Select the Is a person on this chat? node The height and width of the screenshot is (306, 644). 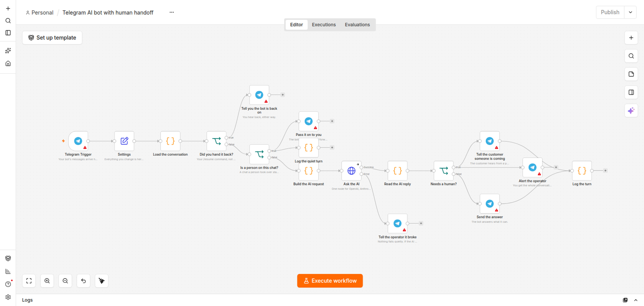tap(259, 154)
